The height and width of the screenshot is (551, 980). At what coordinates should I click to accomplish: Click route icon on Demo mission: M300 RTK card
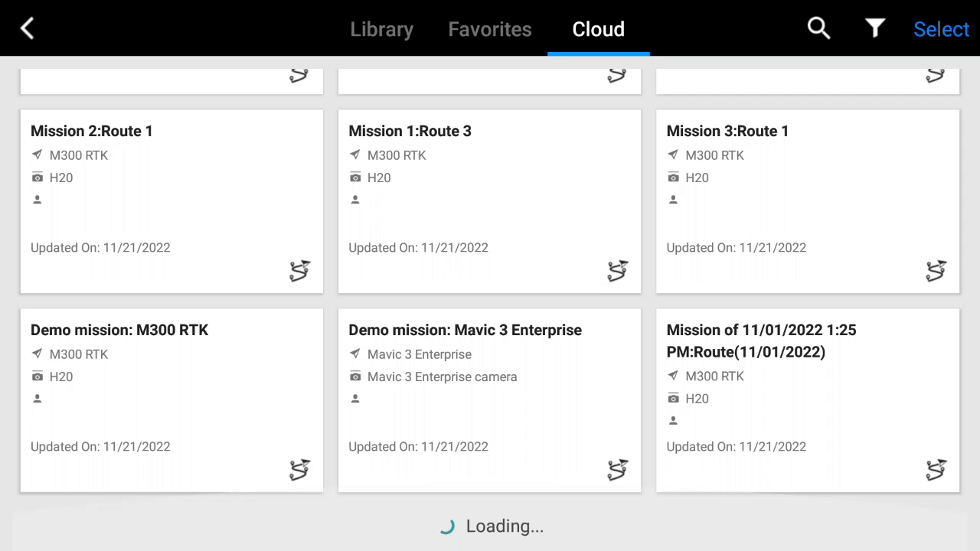300,470
